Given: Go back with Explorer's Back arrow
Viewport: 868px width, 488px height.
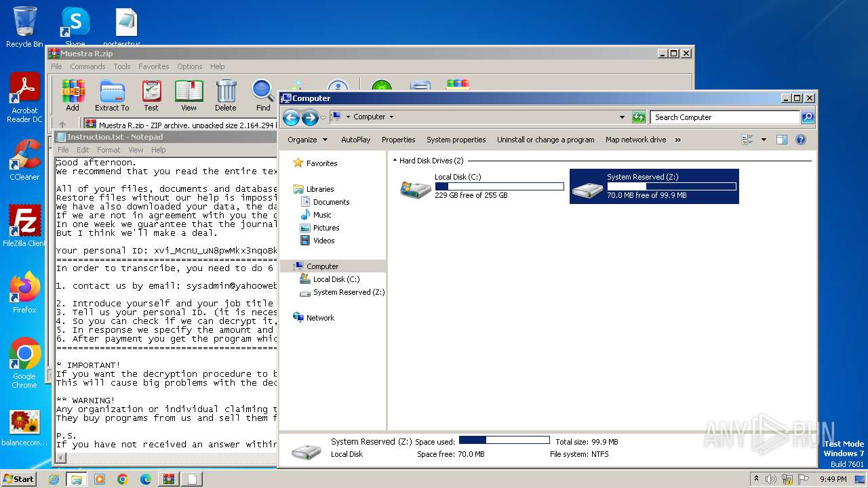Looking at the screenshot, I should coord(291,117).
